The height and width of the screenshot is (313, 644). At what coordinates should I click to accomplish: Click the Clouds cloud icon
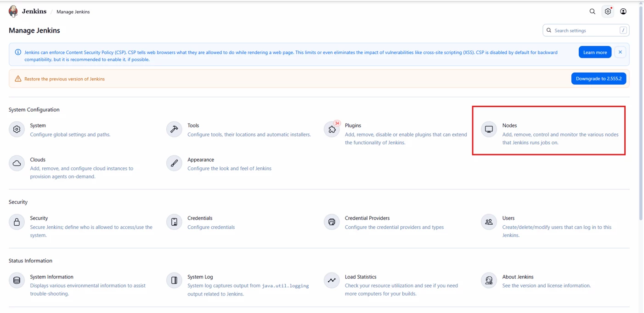click(17, 163)
